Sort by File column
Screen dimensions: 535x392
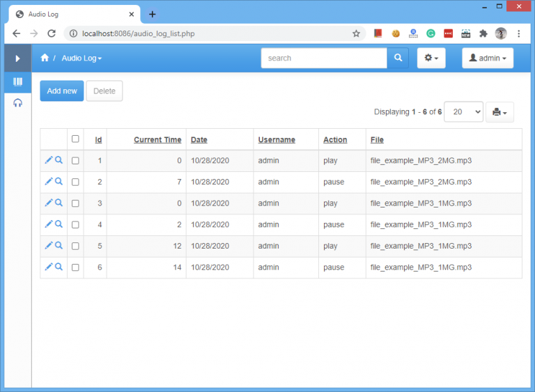click(377, 139)
